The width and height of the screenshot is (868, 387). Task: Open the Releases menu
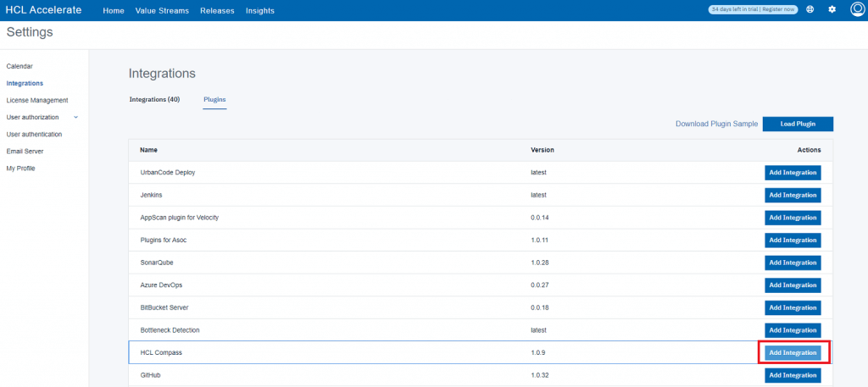[217, 10]
